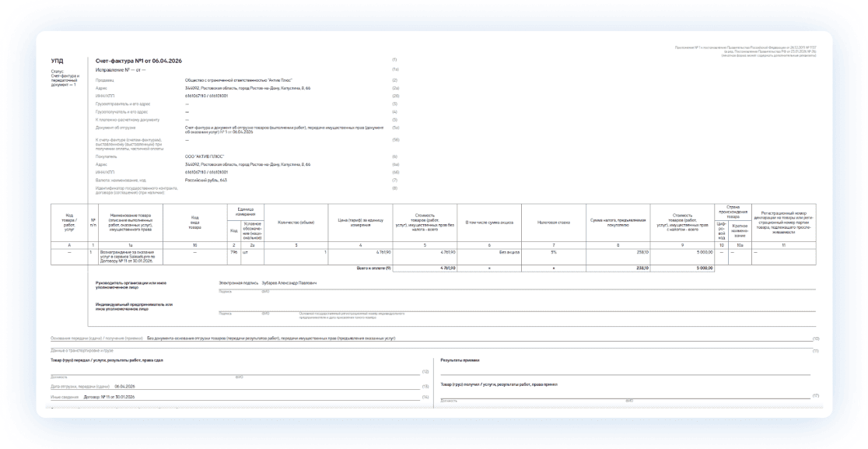Click the 'Результаты приемки' section label
The width and height of the screenshot is (868, 449).
(x=460, y=361)
